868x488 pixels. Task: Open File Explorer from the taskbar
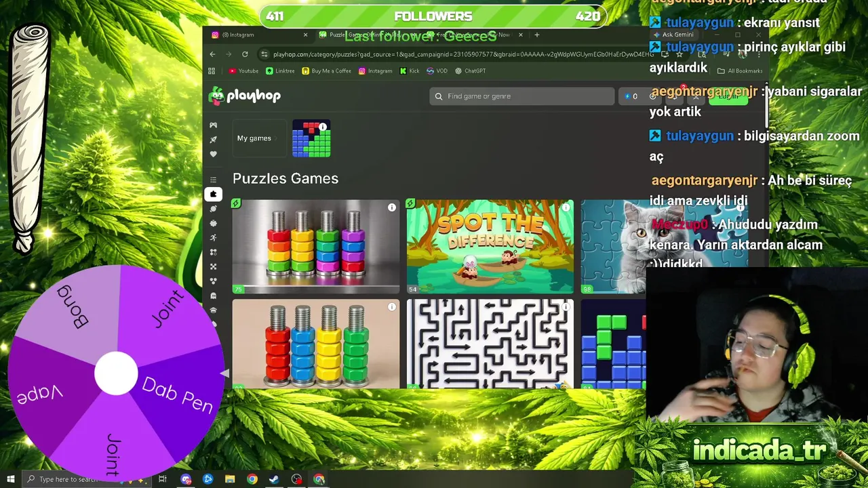pyautogui.click(x=230, y=479)
